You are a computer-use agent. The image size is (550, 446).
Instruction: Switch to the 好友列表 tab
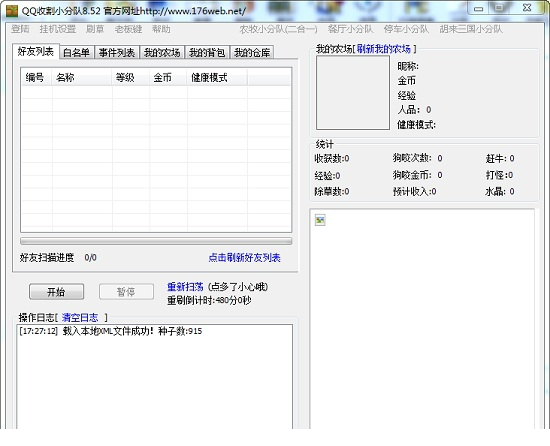(36, 52)
